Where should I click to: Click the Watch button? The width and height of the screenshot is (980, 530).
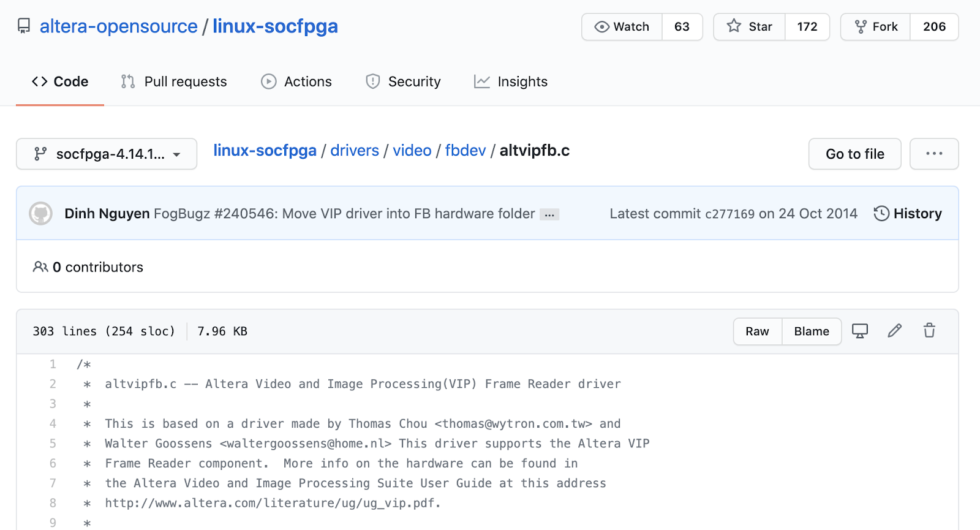pyautogui.click(x=622, y=27)
